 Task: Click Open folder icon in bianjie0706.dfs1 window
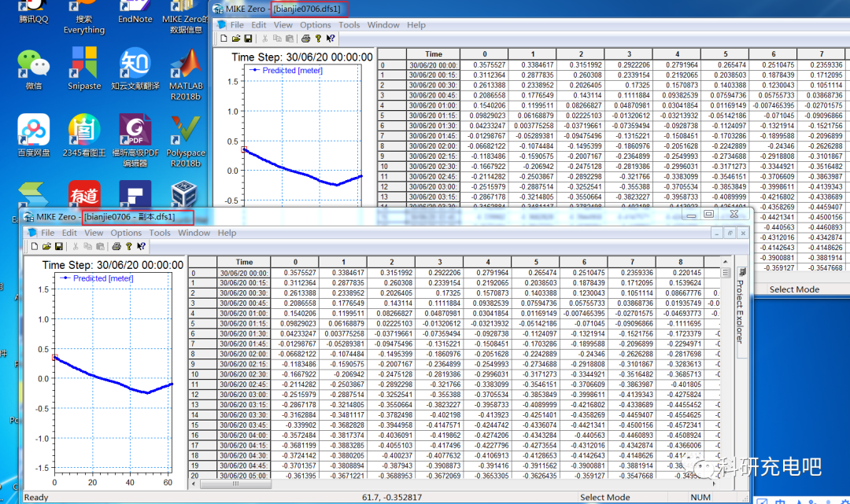tap(236, 39)
